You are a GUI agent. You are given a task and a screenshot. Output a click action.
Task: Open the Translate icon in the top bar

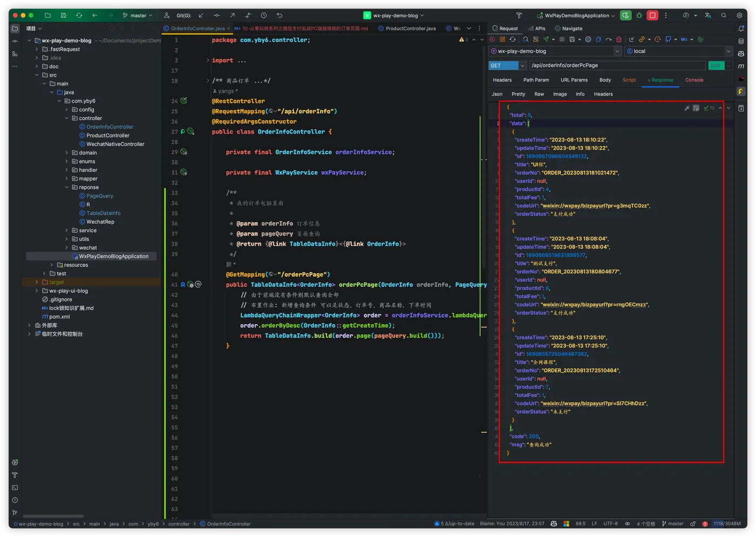[708, 16]
